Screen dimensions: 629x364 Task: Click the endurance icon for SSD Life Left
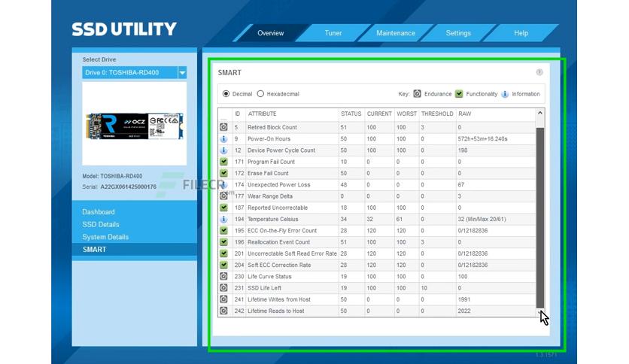pyautogui.click(x=223, y=288)
